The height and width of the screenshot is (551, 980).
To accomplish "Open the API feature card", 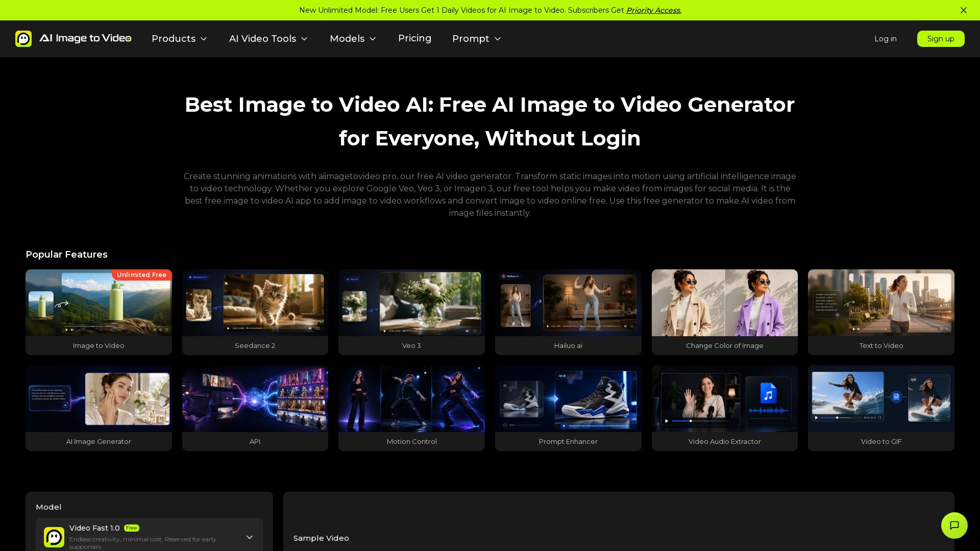I will 255,408.
